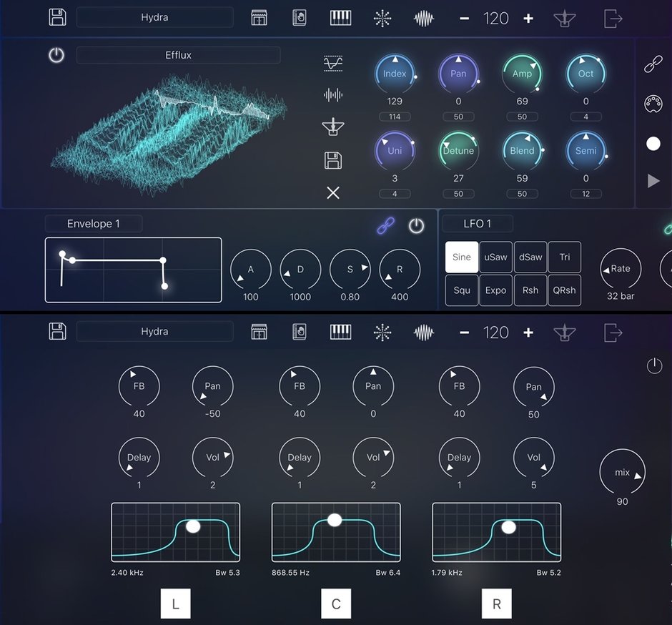
Task: Choose the uSaw LFO waveform button
Action: pyautogui.click(x=496, y=257)
